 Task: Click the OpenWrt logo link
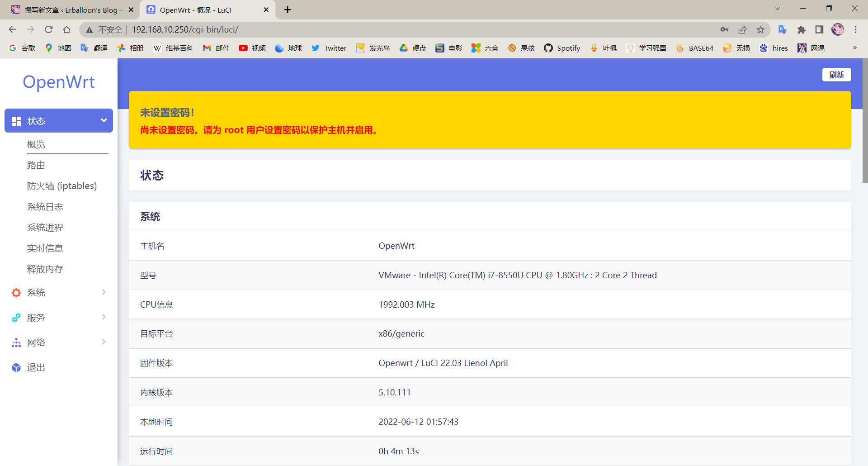coord(59,82)
